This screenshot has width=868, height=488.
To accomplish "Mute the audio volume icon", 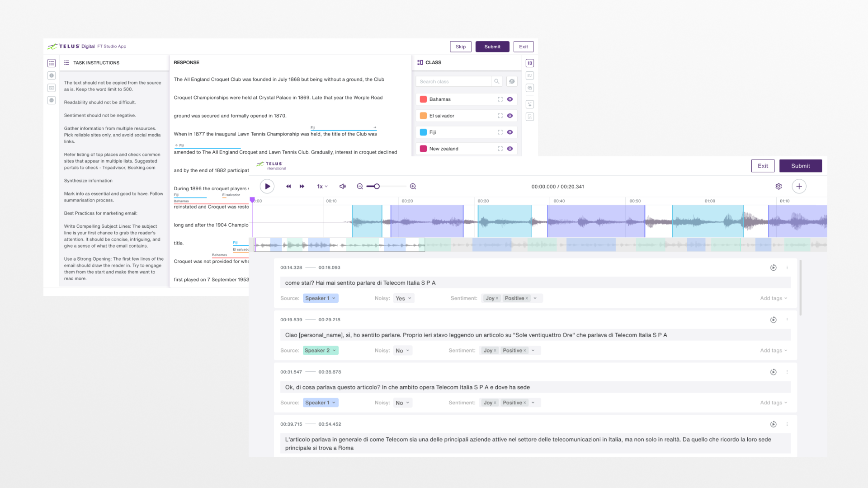I will coord(343,186).
